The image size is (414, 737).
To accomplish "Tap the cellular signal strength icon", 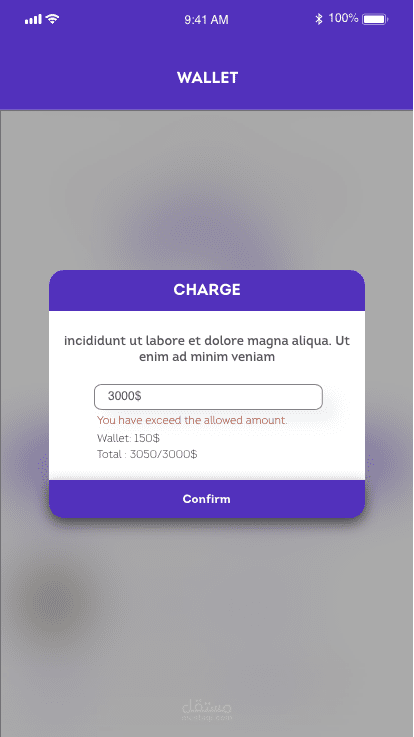I will point(33,20).
